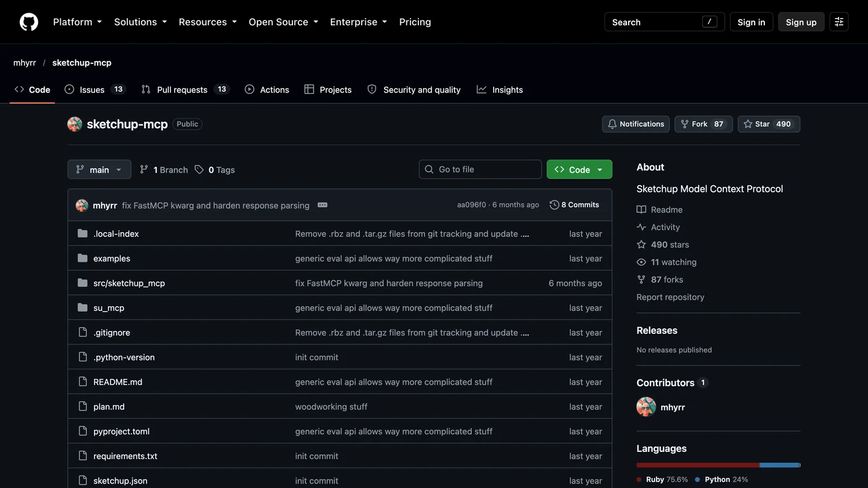Viewport: 868px width, 488px height.
Task: Click mhyrr's avatar in the Contributors section
Action: 646,407
